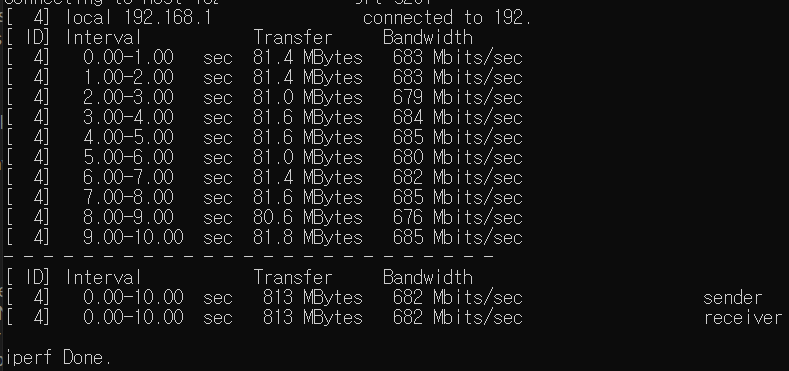
Task: Click the lower Bandwidth summary header
Action: click(x=428, y=278)
